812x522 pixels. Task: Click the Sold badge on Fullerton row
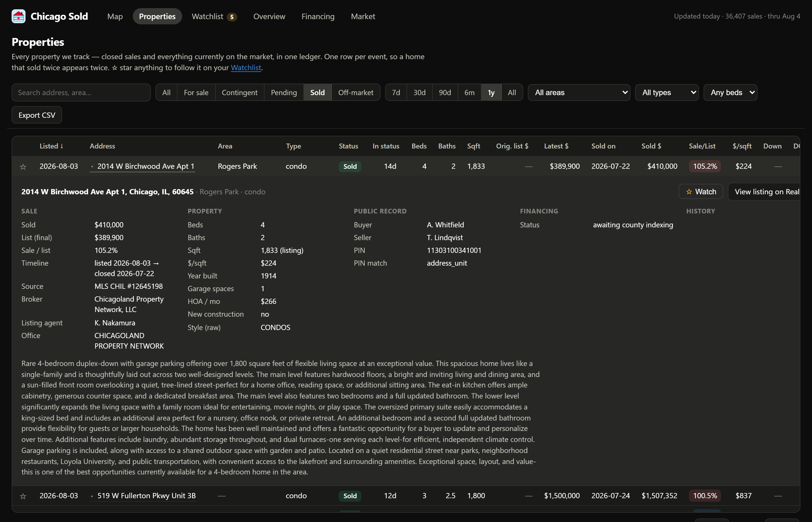tap(350, 496)
